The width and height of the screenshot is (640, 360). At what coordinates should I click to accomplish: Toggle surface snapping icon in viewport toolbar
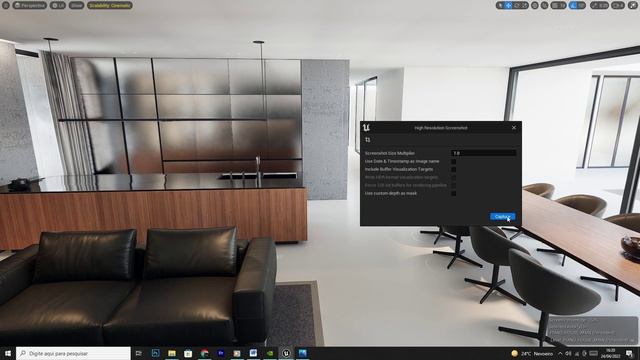tap(544, 5)
